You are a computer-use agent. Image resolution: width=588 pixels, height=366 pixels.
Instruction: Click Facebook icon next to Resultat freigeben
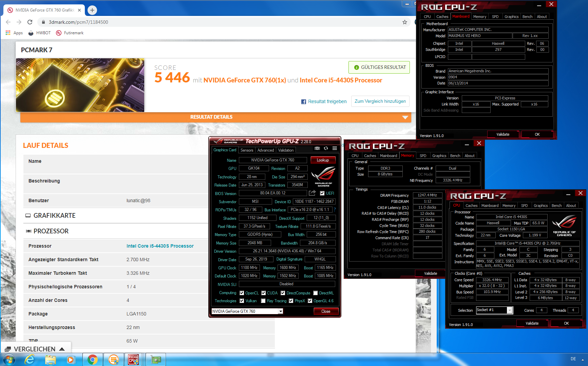point(304,101)
